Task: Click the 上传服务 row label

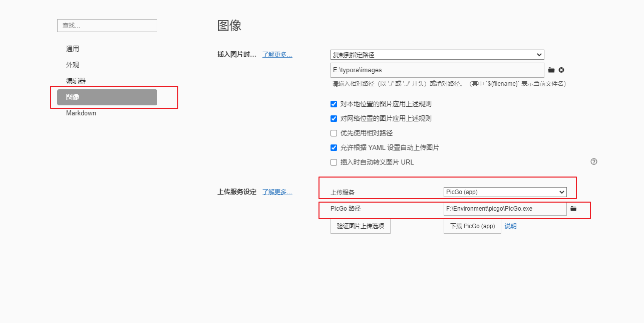Action: click(x=343, y=193)
